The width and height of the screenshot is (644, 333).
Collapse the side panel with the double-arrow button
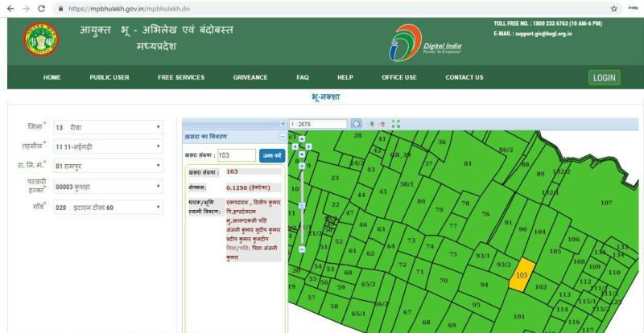click(283, 124)
